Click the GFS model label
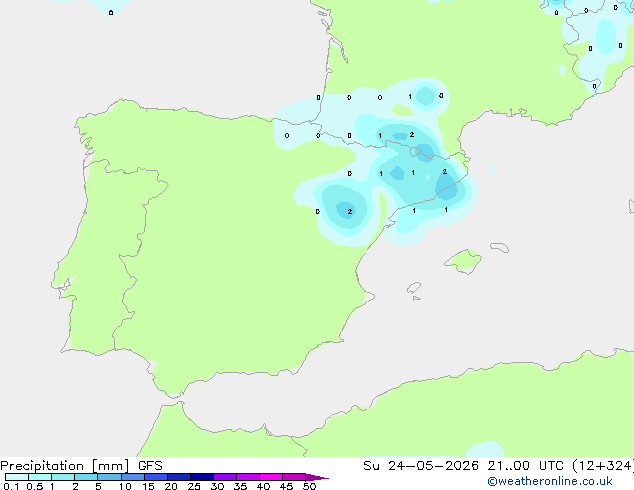634x490 pixels. click(x=150, y=466)
